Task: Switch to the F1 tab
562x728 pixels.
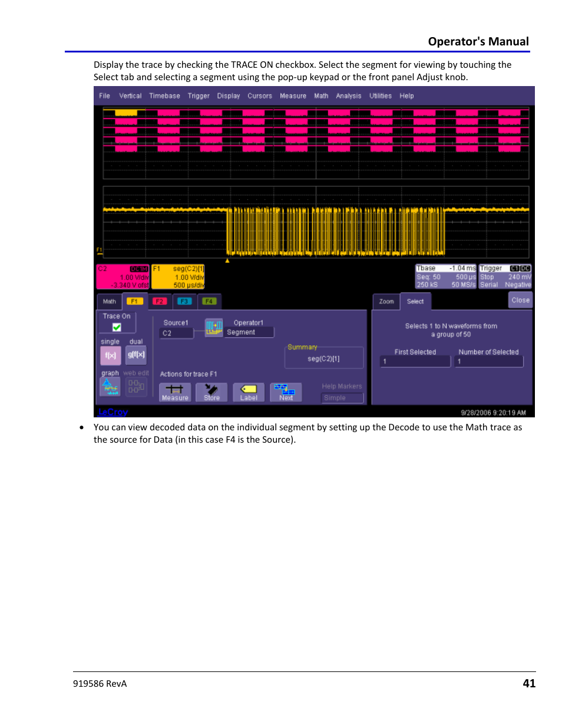Action: tap(134, 301)
